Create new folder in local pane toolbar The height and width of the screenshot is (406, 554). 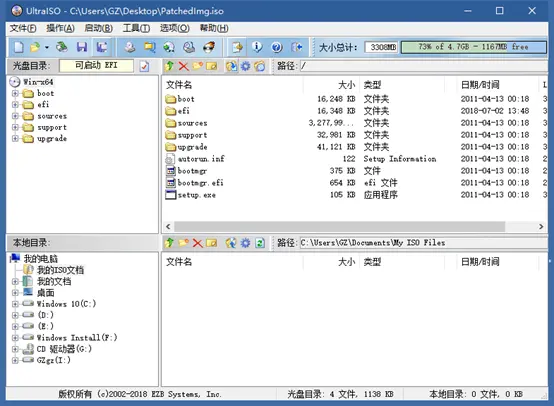183,243
